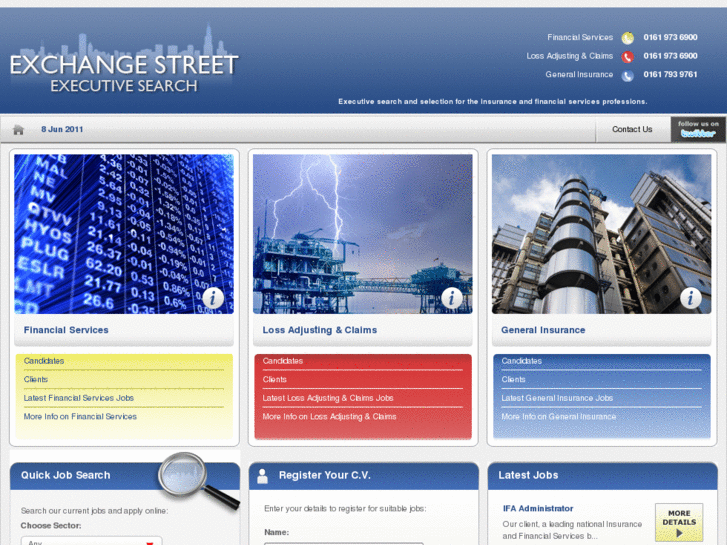The width and height of the screenshot is (727, 545).
Task: Click the Quick Job Search heading
Action: 65,475
